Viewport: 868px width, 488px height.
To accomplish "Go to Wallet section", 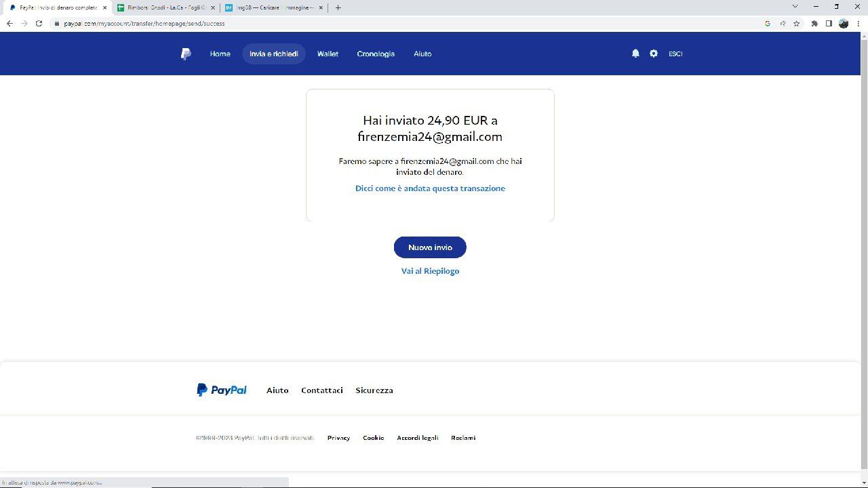I will click(x=328, y=54).
